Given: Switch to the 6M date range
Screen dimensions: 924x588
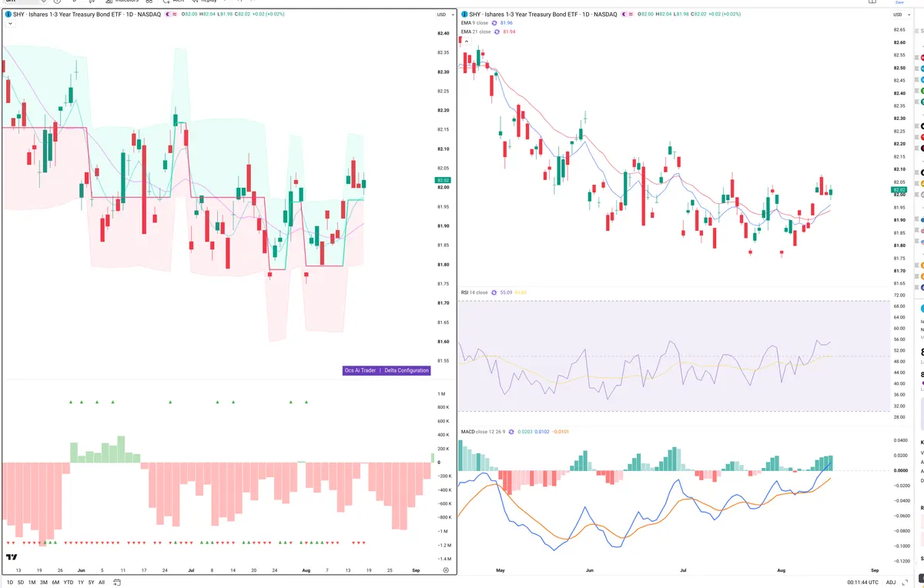Looking at the screenshot, I should [55, 583].
